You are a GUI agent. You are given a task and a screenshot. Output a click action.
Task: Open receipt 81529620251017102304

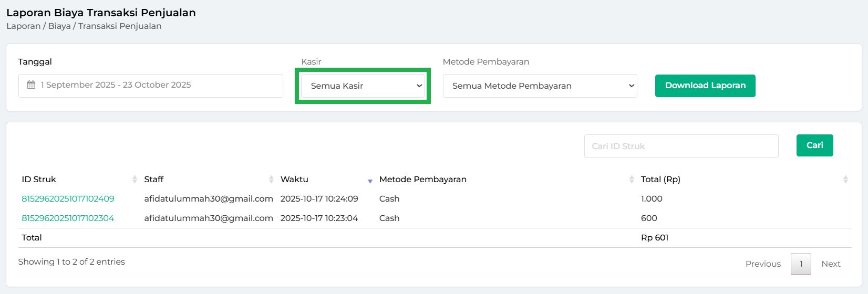68,218
